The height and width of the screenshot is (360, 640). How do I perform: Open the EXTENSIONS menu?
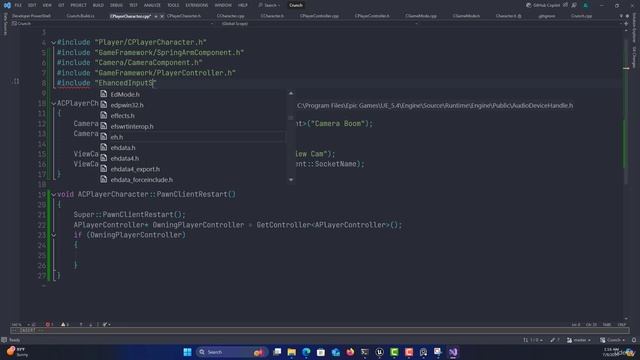point(197,5)
